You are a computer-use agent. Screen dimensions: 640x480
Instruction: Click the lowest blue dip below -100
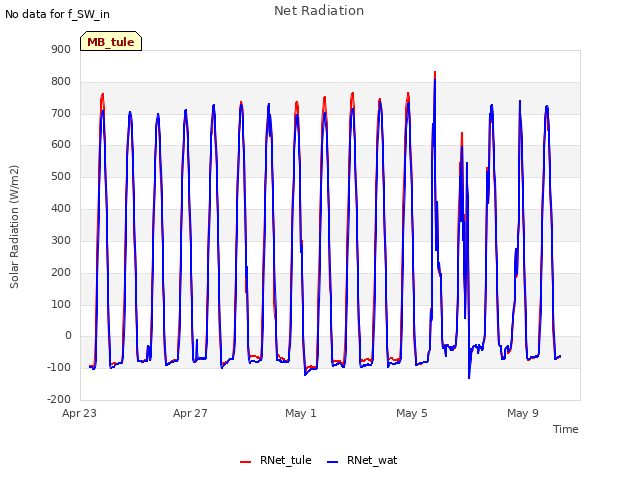[469, 378]
